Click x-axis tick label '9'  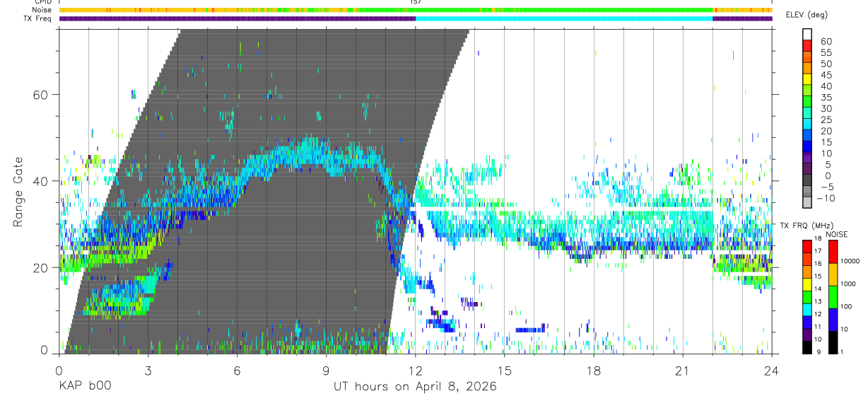coord(327,370)
